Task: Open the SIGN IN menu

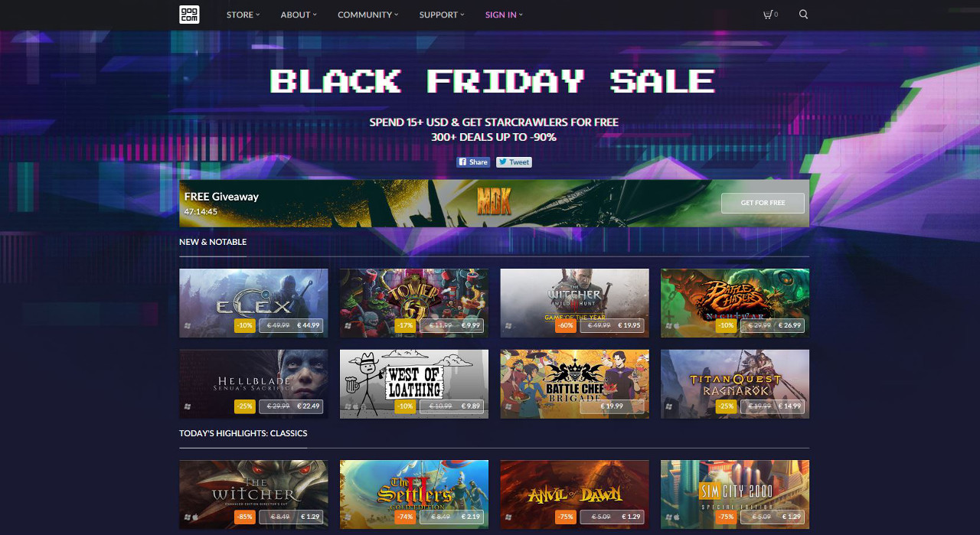Action: point(504,15)
